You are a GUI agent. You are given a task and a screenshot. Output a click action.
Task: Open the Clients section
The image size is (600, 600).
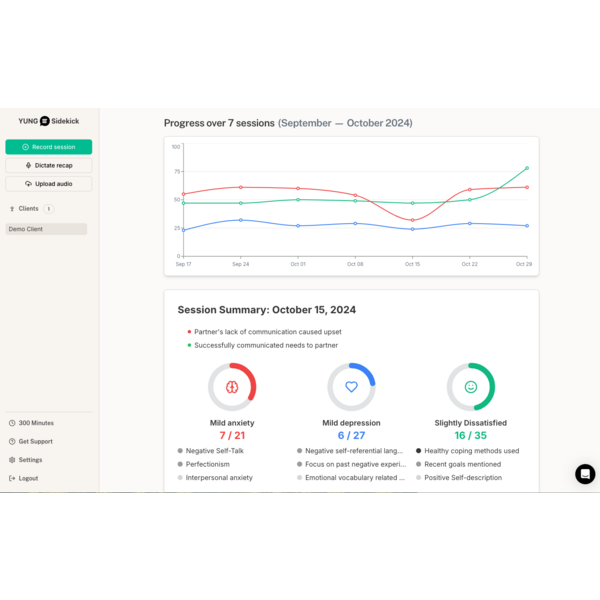(x=28, y=209)
